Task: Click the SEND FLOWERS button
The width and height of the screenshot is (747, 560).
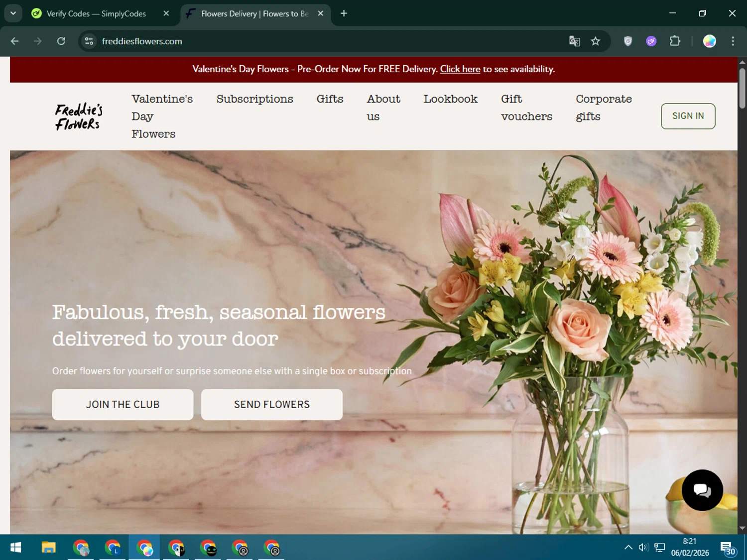Action: [272, 405]
